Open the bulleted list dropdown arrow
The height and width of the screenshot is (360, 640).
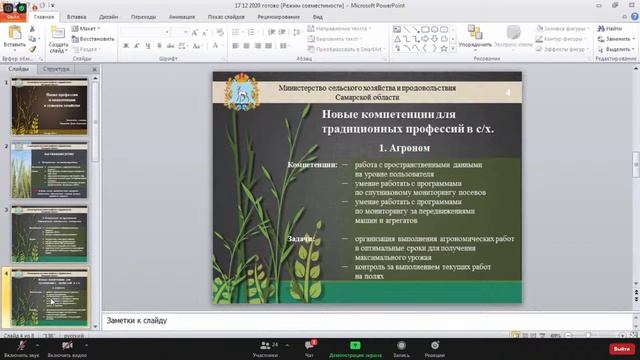point(243,32)
